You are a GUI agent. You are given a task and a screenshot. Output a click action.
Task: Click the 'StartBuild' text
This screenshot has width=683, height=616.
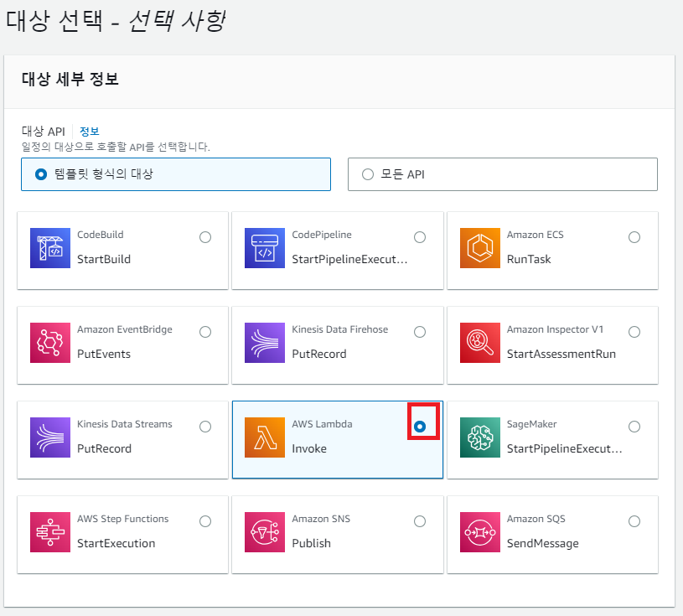click(x=104, y=259)
